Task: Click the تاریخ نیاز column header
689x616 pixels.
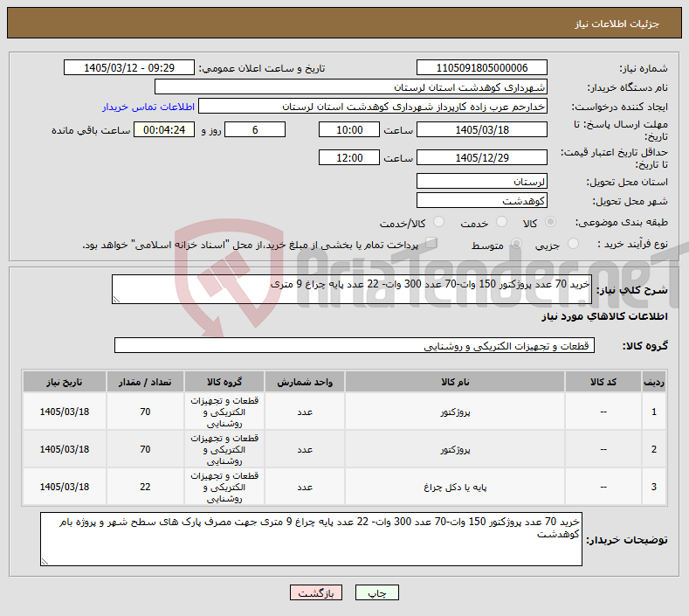Action: pyautogui.click(x=64, y=382)
